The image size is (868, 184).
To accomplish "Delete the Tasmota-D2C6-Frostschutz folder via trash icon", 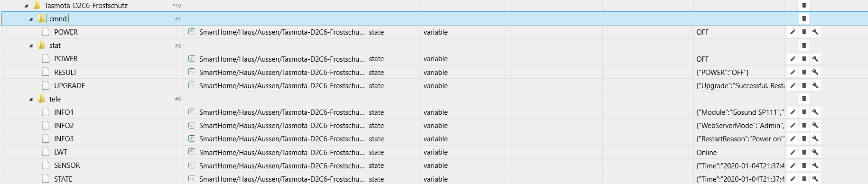I will click(x=804, y=5).
